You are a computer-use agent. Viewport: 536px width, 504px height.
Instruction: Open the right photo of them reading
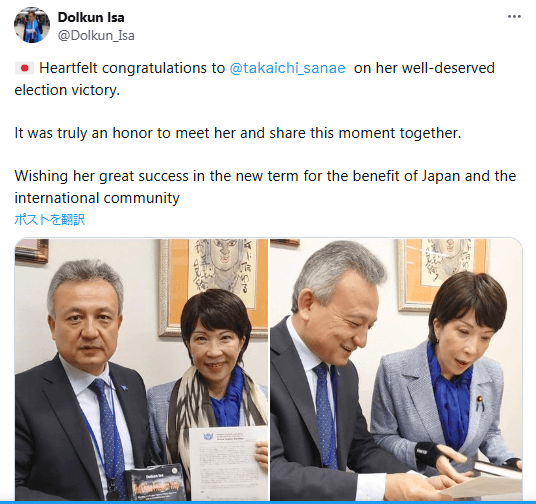point(396,370)
